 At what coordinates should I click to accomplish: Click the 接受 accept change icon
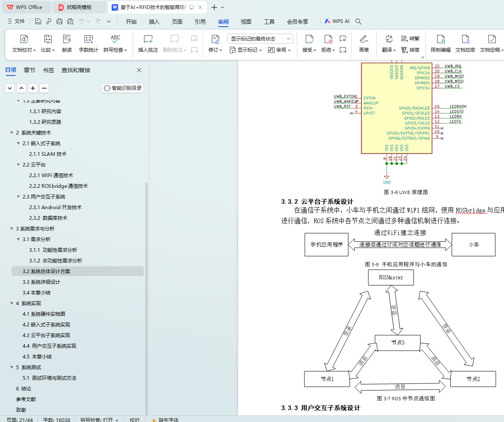pos(309,39)
